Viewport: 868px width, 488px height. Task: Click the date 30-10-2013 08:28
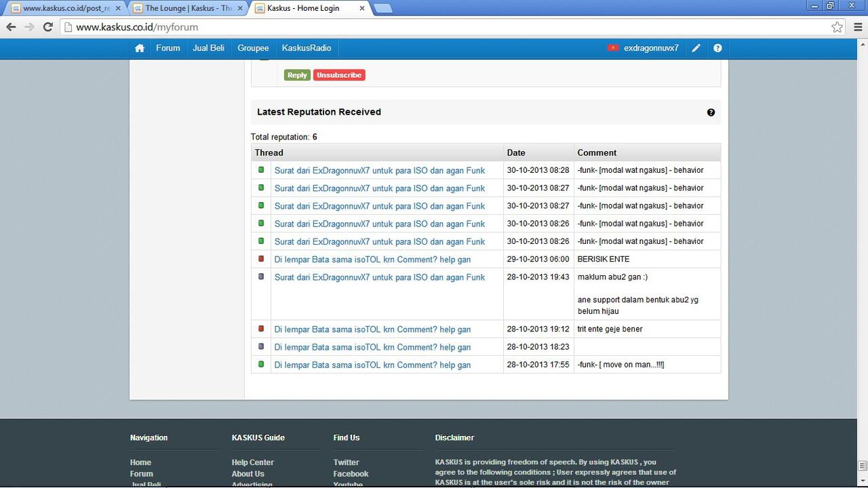(538, 170)
